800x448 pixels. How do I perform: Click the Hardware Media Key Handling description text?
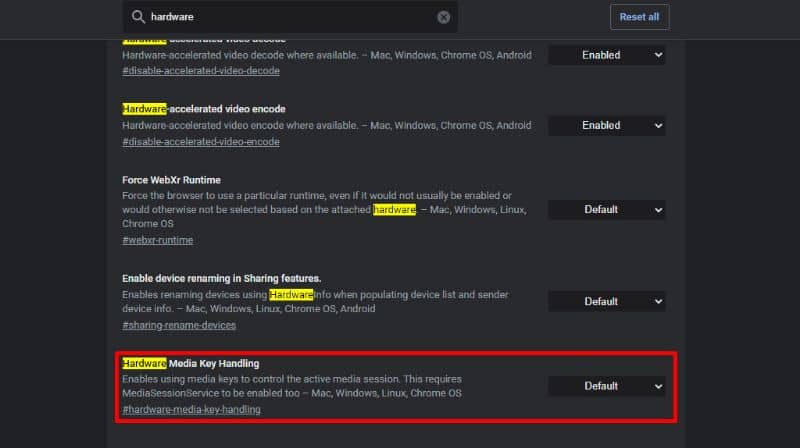coord(292,386)
